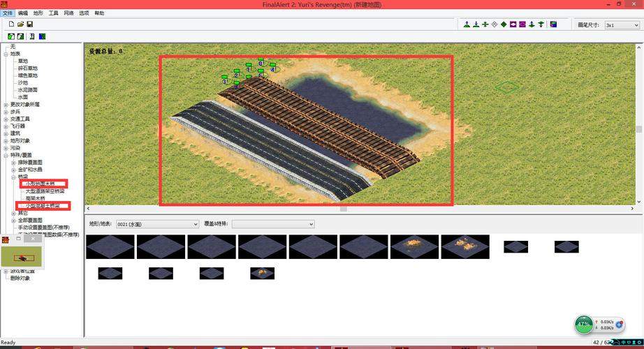644x349 pixels.
Task: Pick the small water tile with orange debris
Action: click(262, 274)
